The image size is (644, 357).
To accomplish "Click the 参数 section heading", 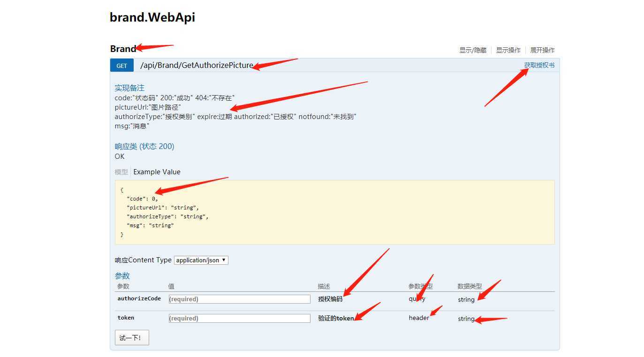I will point(122,276).
